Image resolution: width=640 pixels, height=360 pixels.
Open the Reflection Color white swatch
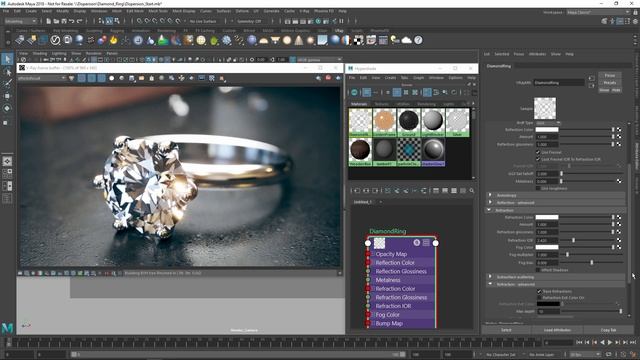coord(547,130)
